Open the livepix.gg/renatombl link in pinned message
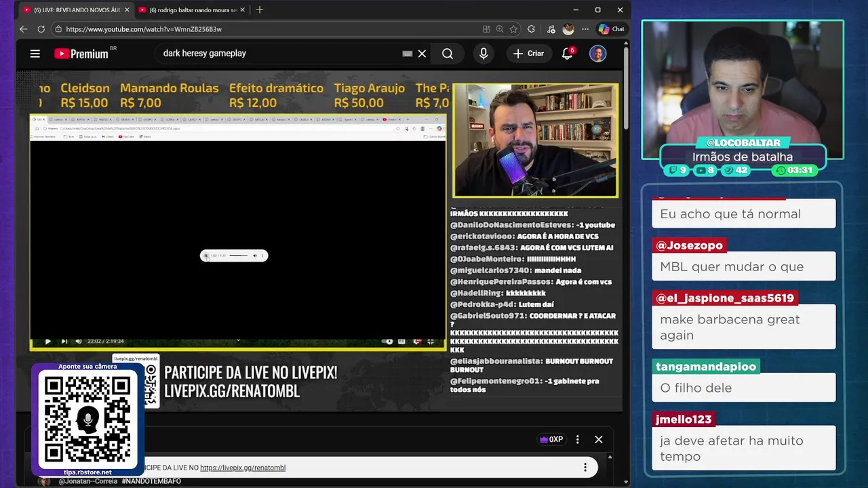The image size is (868, 488). 243,468
